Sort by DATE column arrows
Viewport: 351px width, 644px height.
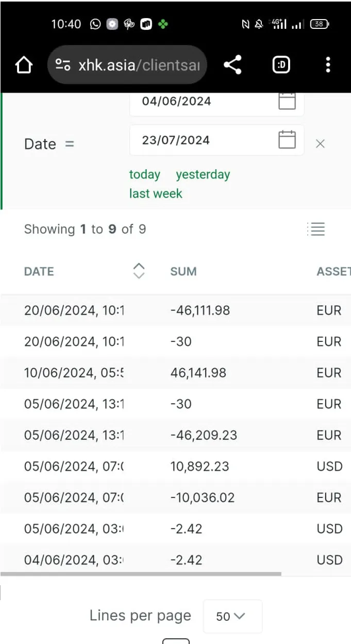pyautogui.click(x=139, y=271)
